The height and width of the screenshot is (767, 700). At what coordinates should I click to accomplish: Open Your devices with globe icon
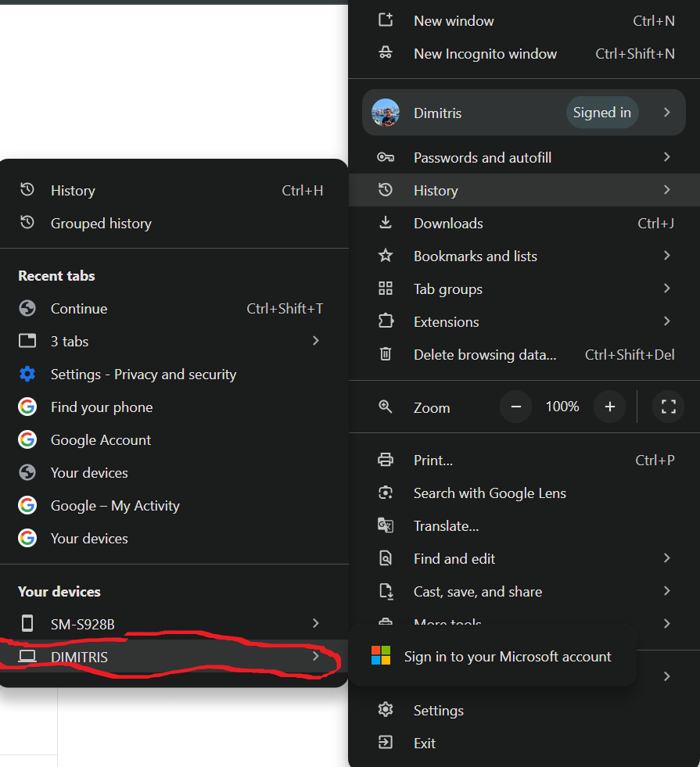[174, 472]
